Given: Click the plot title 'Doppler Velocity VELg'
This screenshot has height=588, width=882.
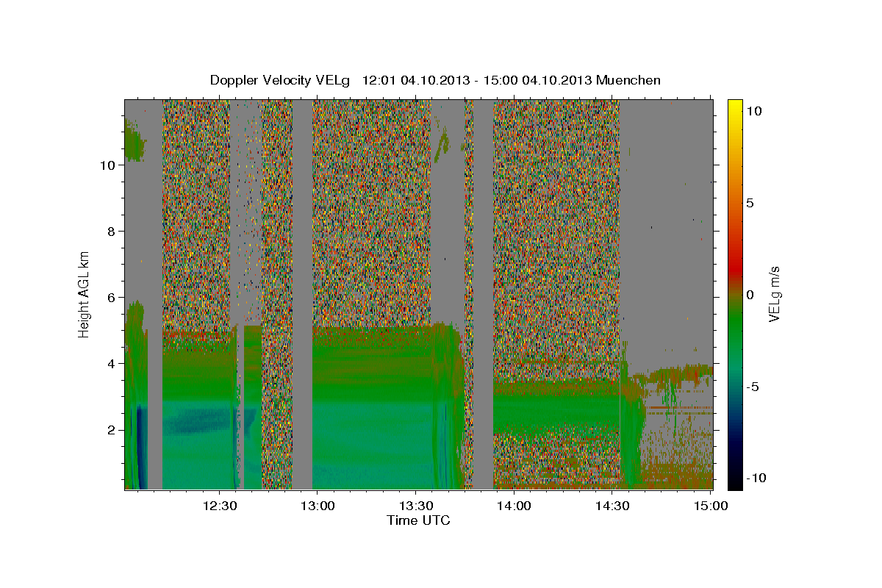Looking at the screenshot, I should click(282, 80).
